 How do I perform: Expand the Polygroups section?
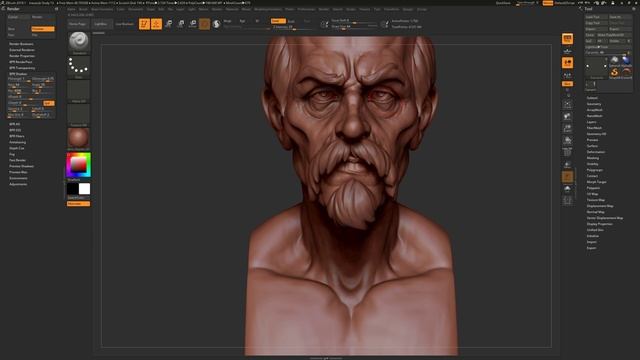coord(595,170)
